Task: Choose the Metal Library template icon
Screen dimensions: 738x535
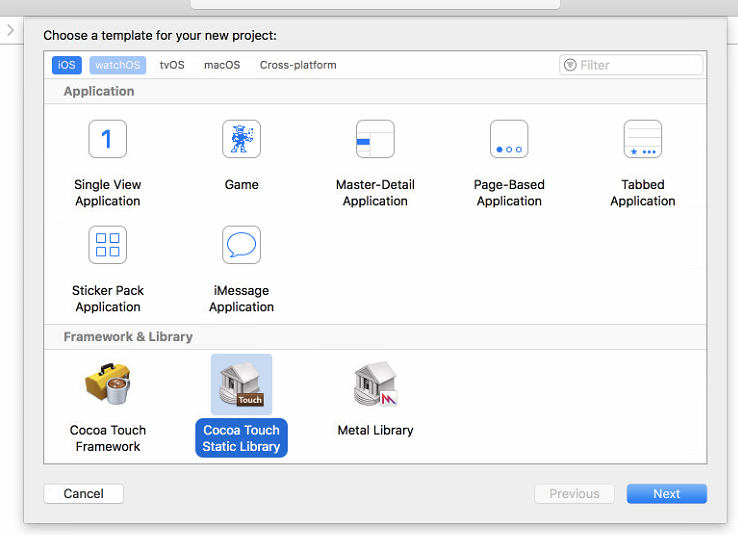Action: (x=375, y=384)
